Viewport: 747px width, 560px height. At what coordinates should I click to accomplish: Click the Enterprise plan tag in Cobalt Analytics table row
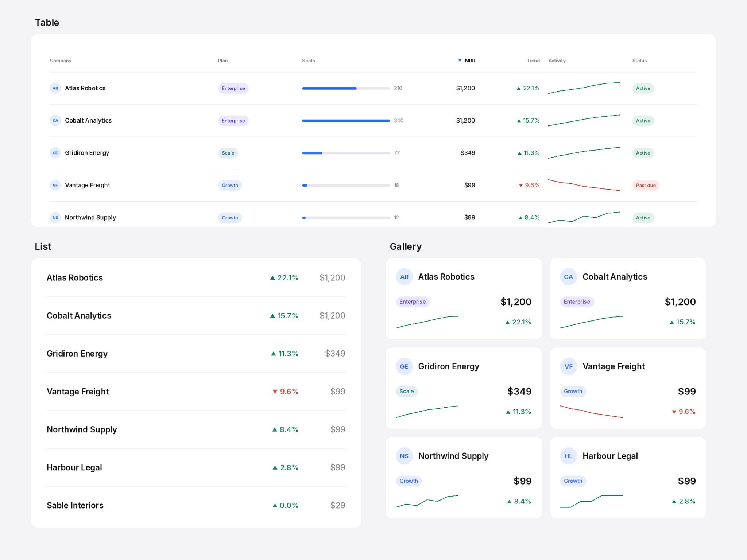(x=233, y=121)
